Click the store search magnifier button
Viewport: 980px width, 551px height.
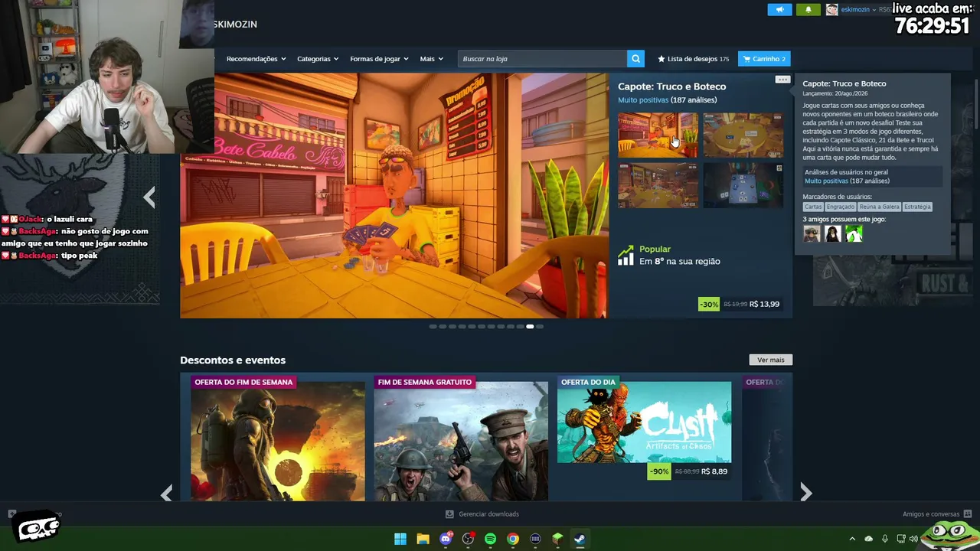pos(635,59)
